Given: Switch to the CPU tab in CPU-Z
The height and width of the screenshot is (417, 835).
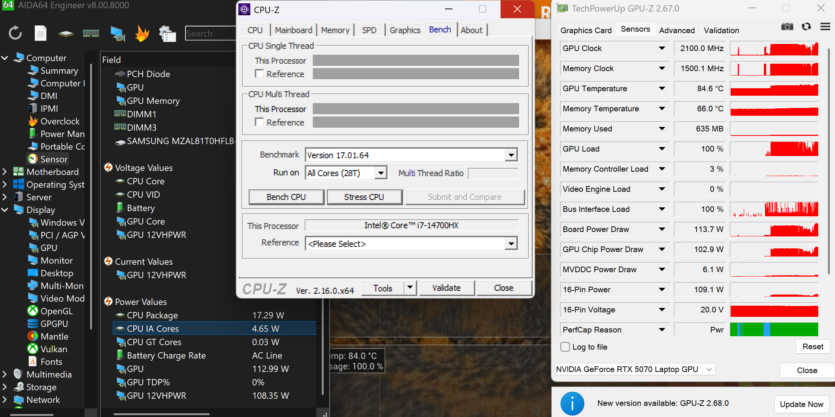Looking at the screenshot, I should tap(255, 30).
